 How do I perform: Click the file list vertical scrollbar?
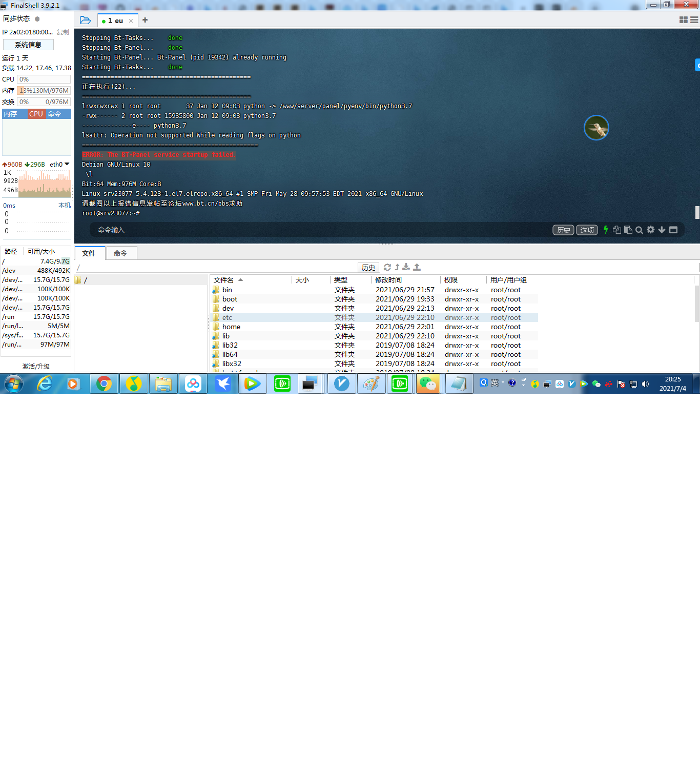696,304
